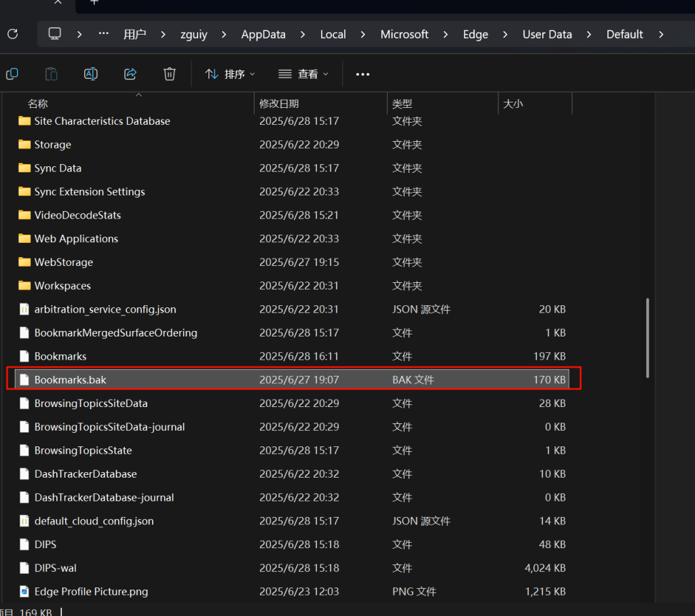The image size is (695, 616).
Task: Select the Bookmarks file icon
Action: (x=24, y=356)
